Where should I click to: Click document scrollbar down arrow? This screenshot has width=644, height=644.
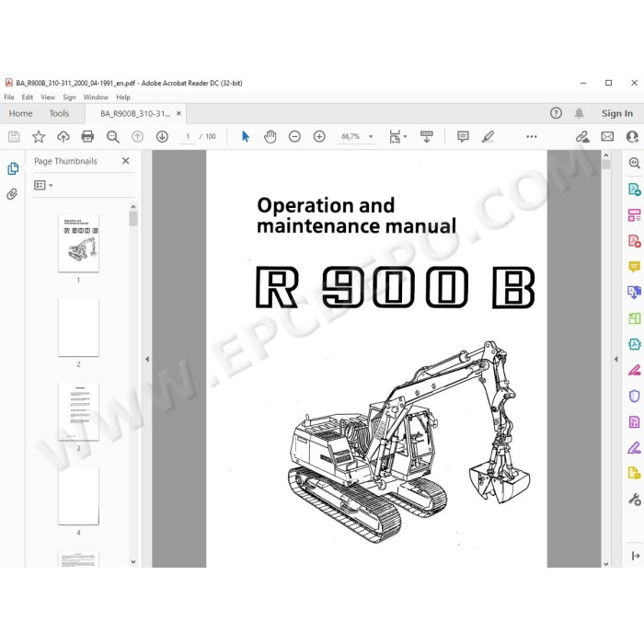[x=605, y=564]
